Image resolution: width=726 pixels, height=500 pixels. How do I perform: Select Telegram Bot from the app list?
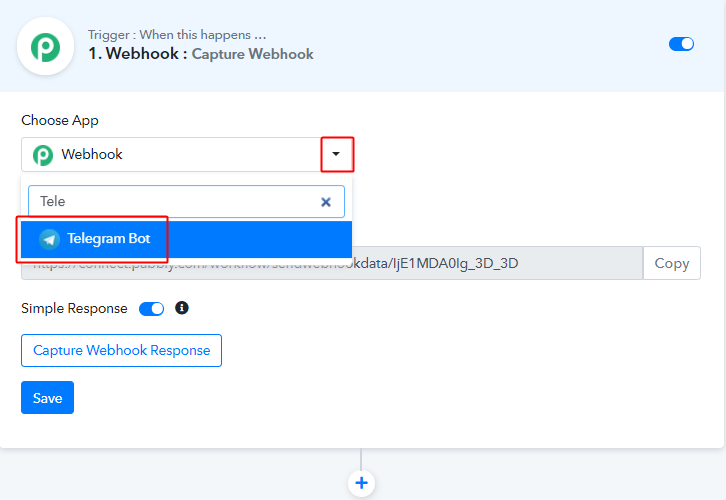pyautogui.click(x=186, y=239)
